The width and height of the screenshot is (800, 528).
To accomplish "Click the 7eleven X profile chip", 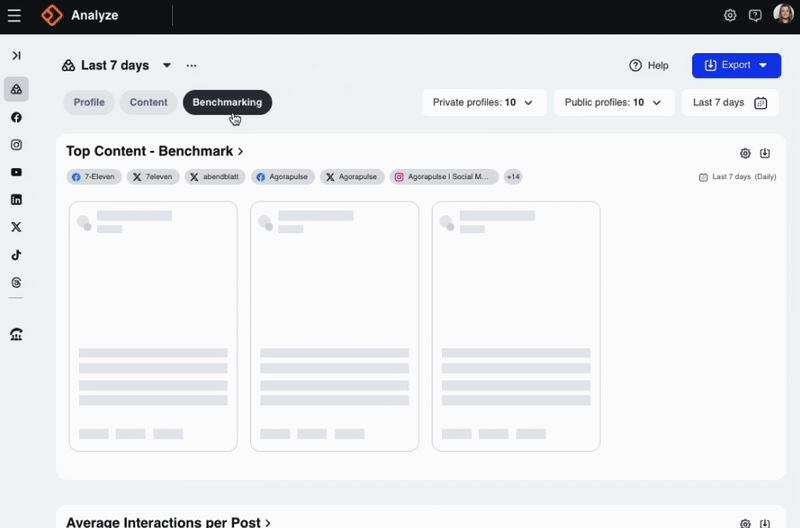I will pyautogui.click(x=153, y=177).
